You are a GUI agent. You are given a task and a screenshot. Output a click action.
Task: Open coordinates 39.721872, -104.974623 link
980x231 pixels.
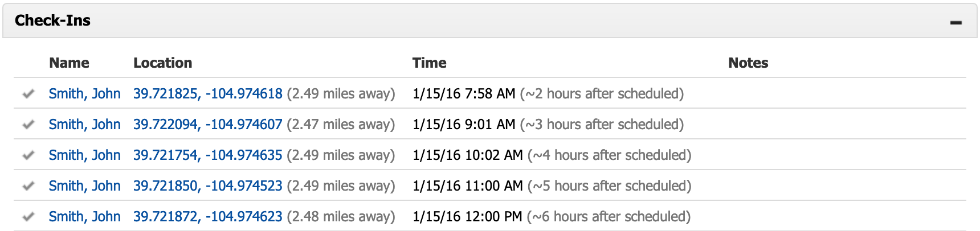click(x=208, y=217)
